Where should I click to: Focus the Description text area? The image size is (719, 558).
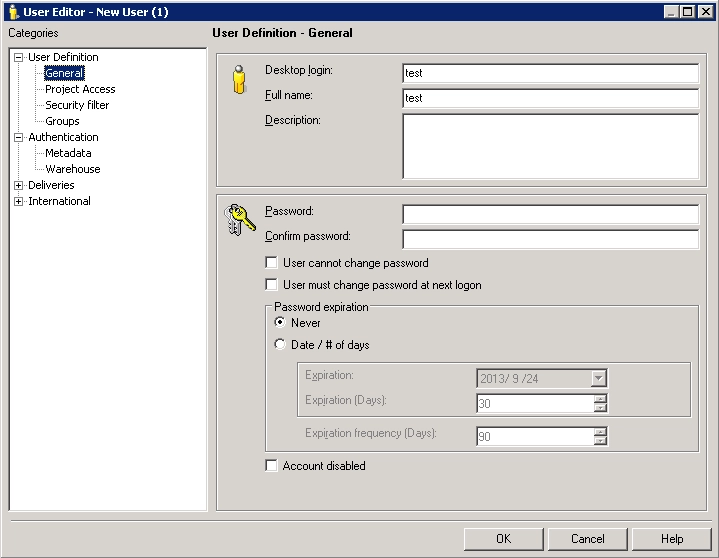pyautogui.click(x=551, y=146)
